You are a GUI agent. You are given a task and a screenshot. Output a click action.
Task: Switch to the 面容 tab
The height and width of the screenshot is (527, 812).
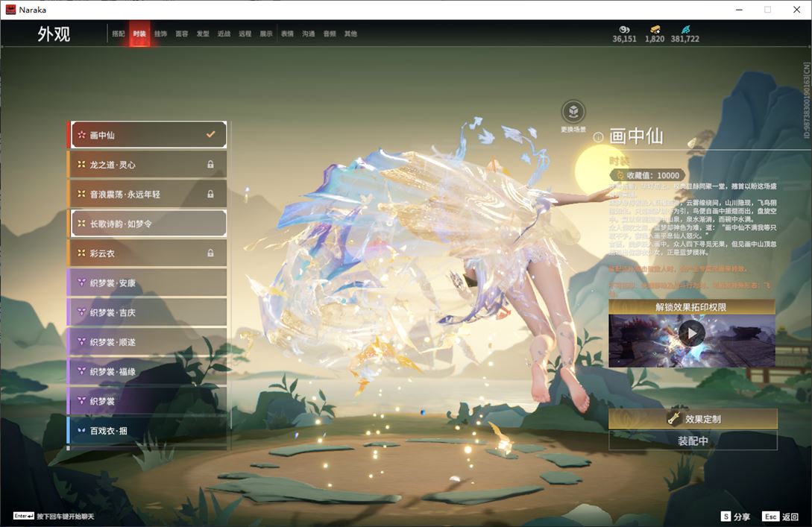pos(182,34)
